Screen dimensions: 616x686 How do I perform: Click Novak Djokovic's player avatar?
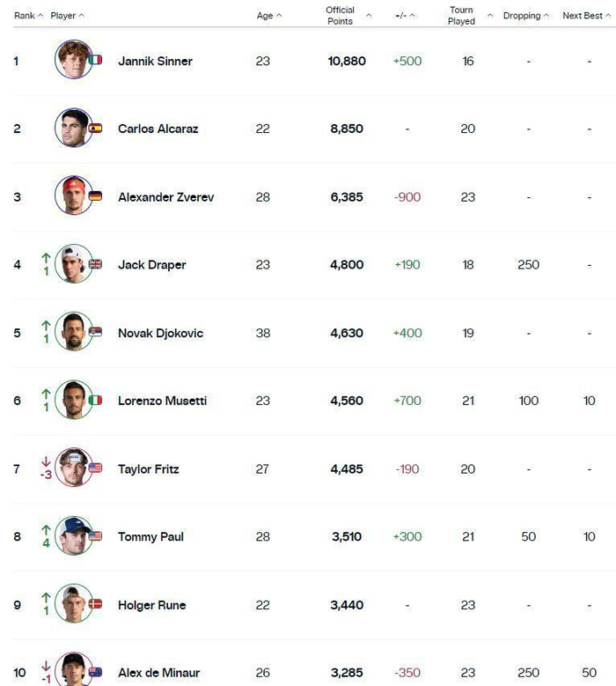[73, 332]
